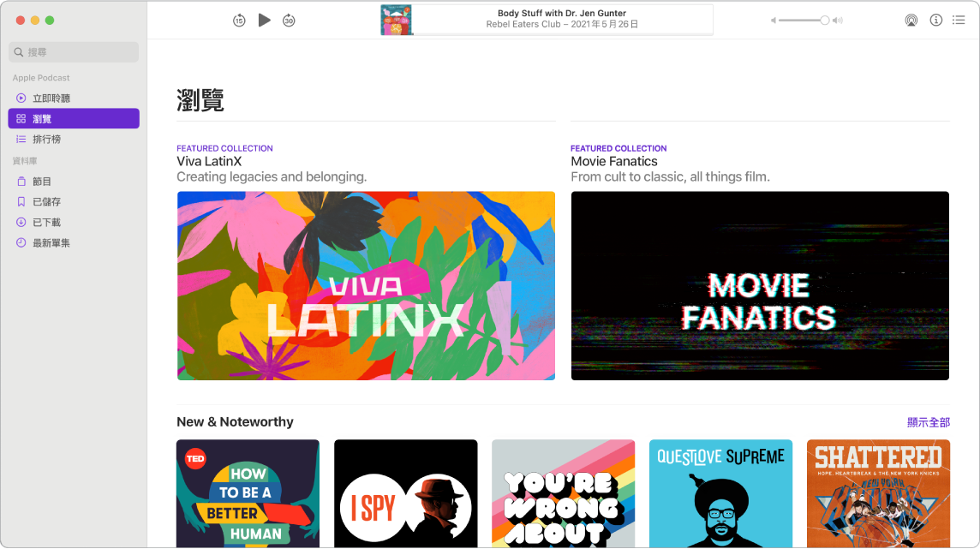This screenshot has width=980, height=549.
Task: Open the Up Next queue list
Action: [x=959, y=21]
